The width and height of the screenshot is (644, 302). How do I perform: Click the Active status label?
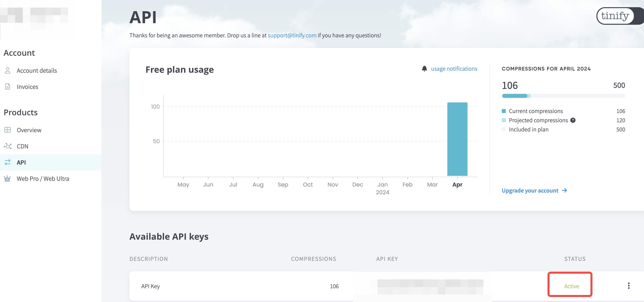pos(571,286)
